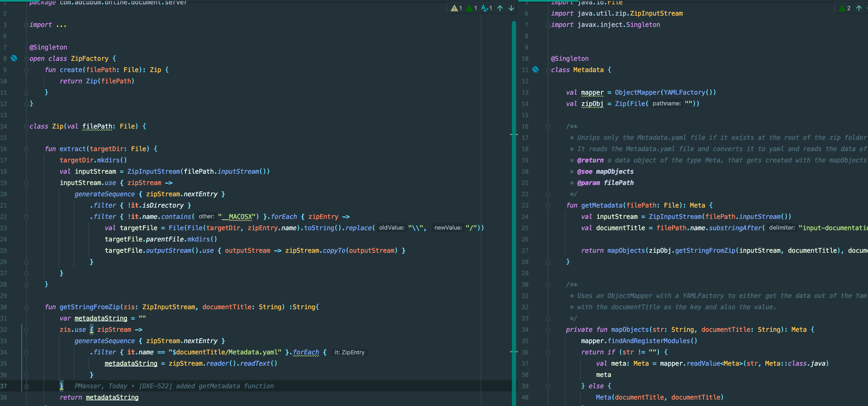This screenshot has width=868, height=406.
Task: Click the @Singleton annotation above Metadata class
Action: tap(570, 58)
